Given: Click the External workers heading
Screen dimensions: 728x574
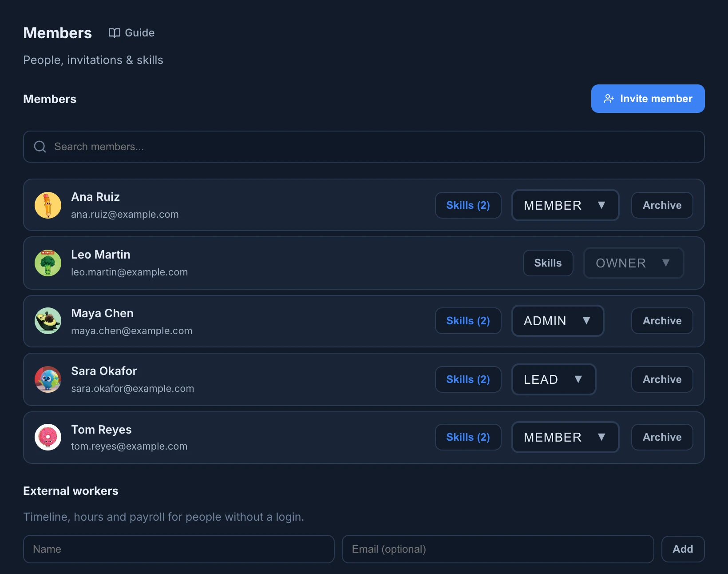Looking at the screenshot, I should pyautogui.click(x=71, y=491).
